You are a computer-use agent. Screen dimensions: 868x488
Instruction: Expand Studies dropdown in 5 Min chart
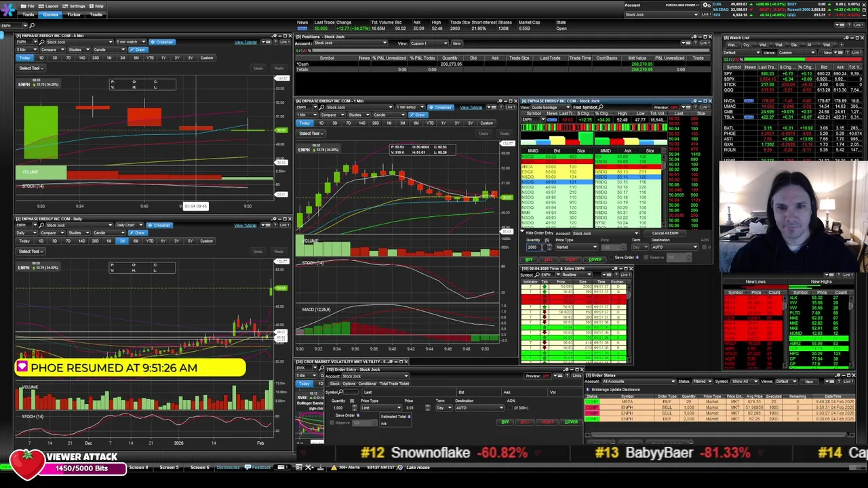point(79,49)
